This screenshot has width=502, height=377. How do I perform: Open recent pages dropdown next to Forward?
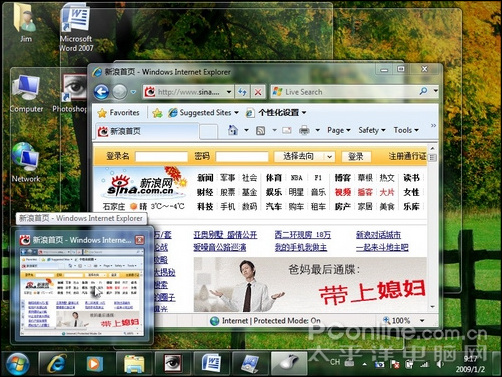click(x=133, y=92)
